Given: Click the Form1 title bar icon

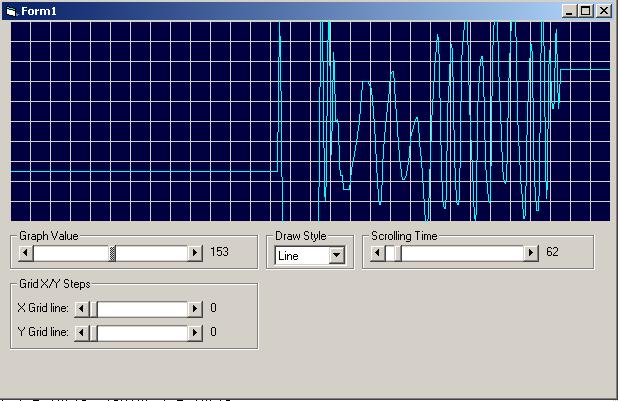Looking at the screenshot, I should [11, 11].
